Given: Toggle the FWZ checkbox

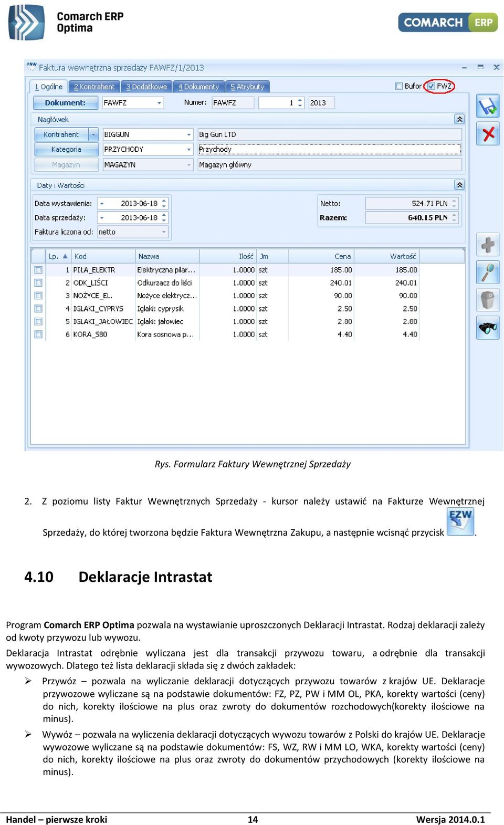Looking at the screenshot, I should pos(431,86).
